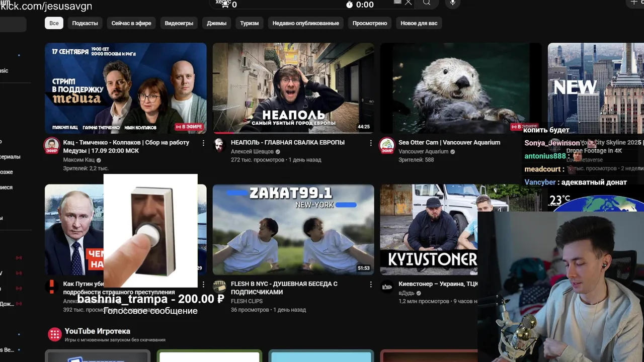644x362 pixels.
Task: Open title 'FLESH B NYC - ДУШЕВНАЯ БЕСЕДА'
Action: pyautogui.click(x=284, y=288)
